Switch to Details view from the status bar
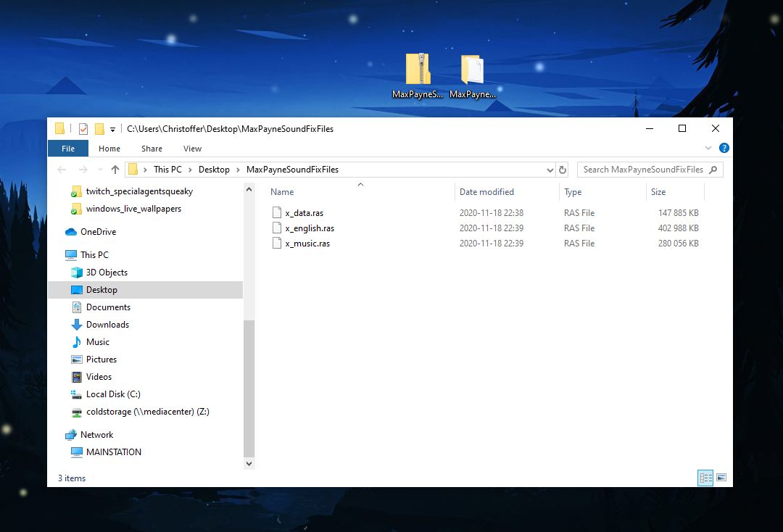The height and width of the screenshot is (532, 783). (x=705, y=477)
